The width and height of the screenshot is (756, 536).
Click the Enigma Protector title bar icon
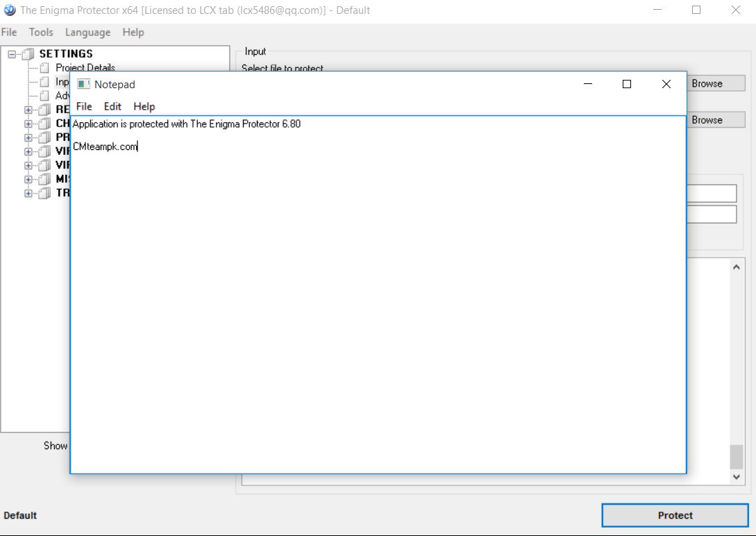(9, 10)
